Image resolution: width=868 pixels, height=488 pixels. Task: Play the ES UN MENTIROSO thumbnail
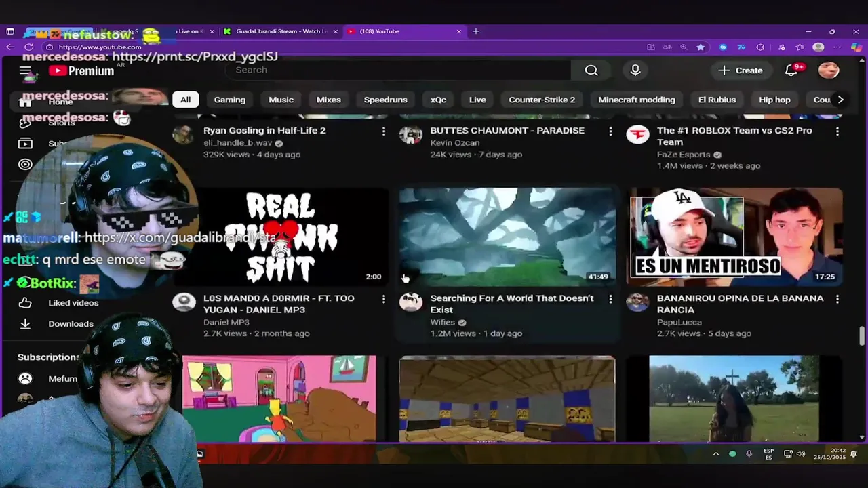(734, 237)
